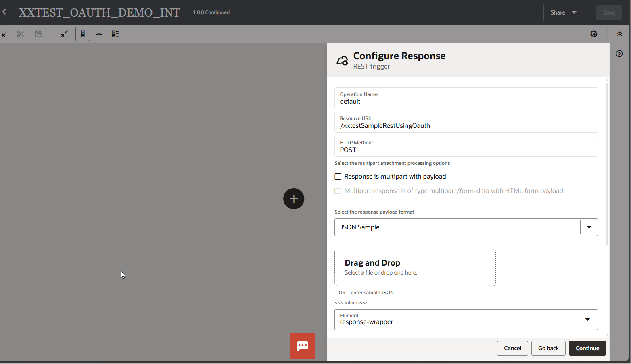Switch to horizontal layout view
This screenshot has width=631, height=364.
tap(99, 34)
